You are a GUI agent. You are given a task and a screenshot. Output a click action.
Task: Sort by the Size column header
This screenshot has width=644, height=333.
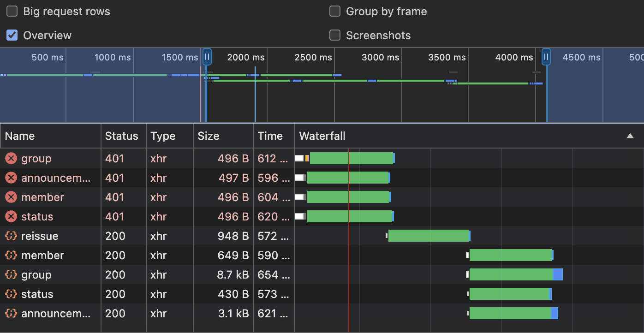click(x=209, y=136)
